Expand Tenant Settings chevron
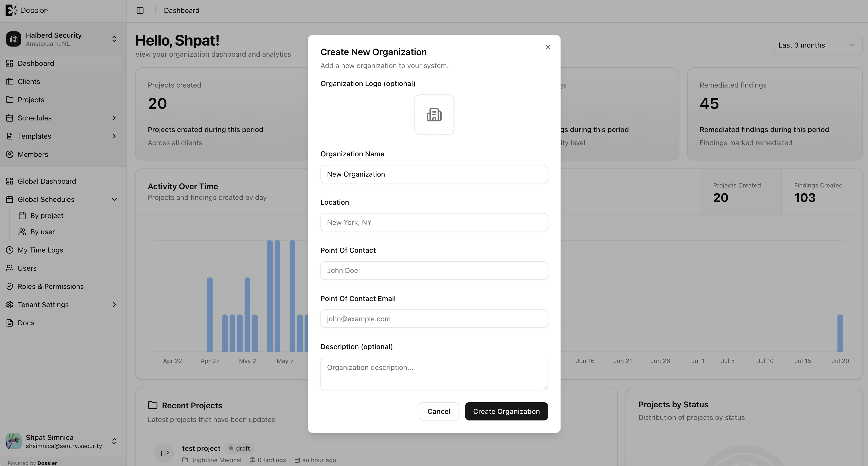 tap(114, 305)
